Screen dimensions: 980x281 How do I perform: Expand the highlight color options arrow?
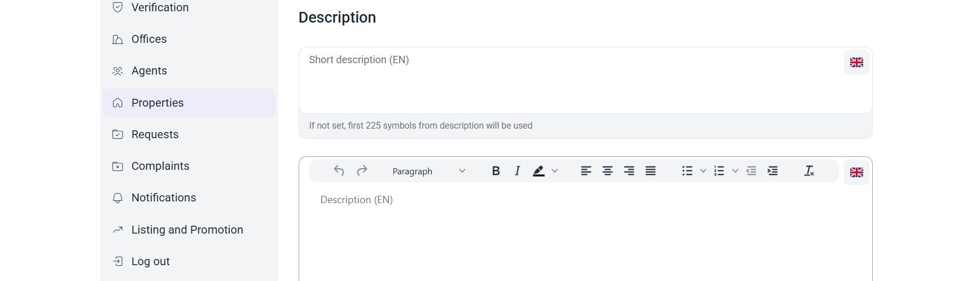554,170
